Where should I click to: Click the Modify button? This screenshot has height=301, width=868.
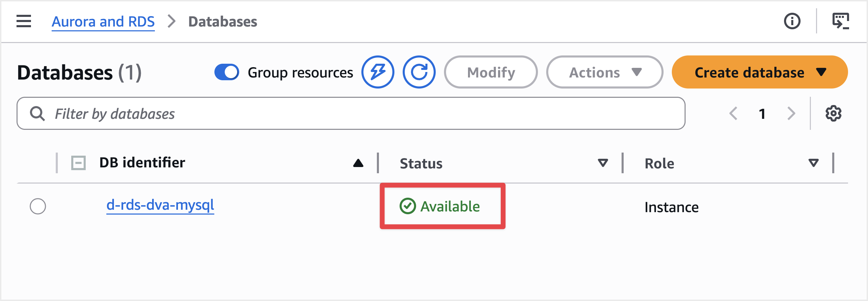(x=491, y=72)
